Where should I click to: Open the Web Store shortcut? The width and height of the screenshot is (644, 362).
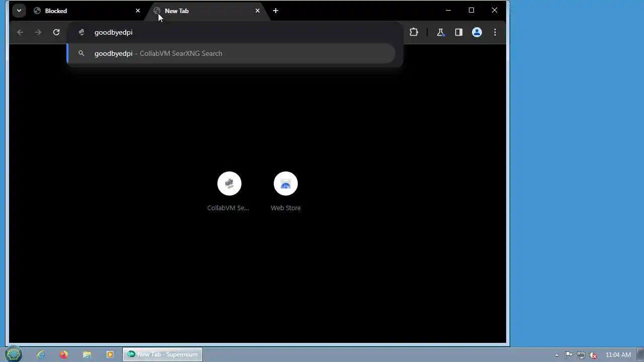286,191
